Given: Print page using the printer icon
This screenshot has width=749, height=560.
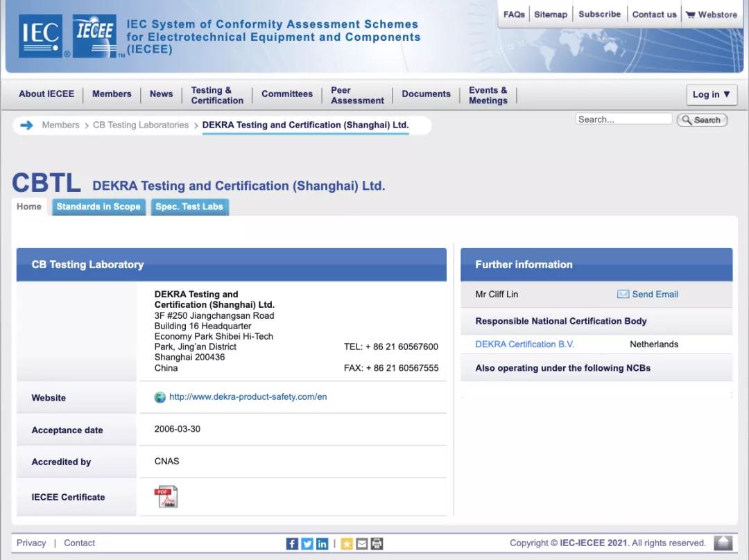Looking at the screenshot, I should click(x=377, y=544).
